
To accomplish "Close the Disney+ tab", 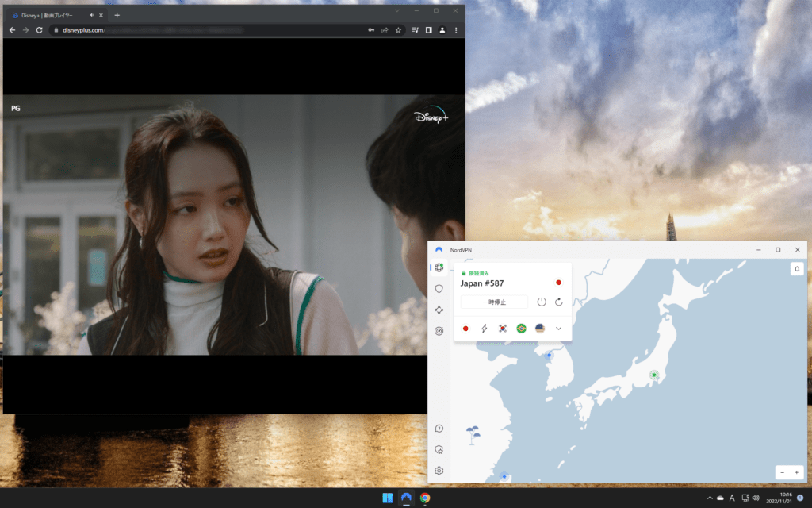I will [101, 15].
